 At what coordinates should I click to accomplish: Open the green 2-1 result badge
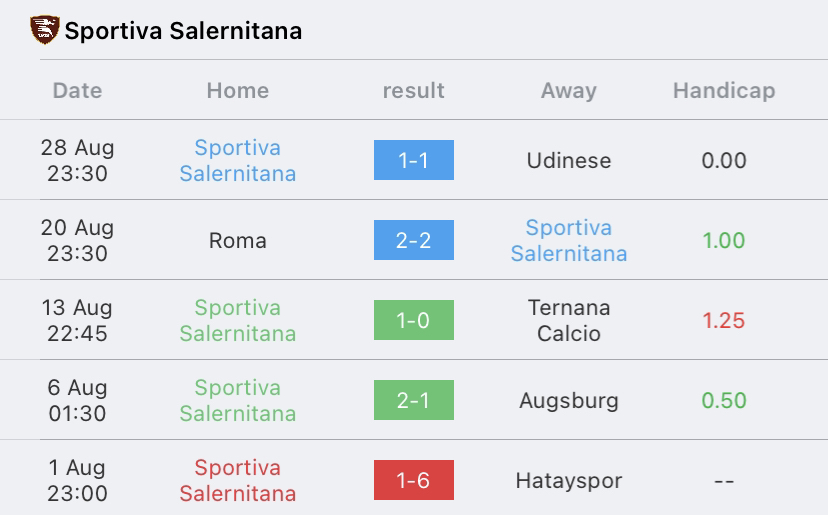[413, 400]
